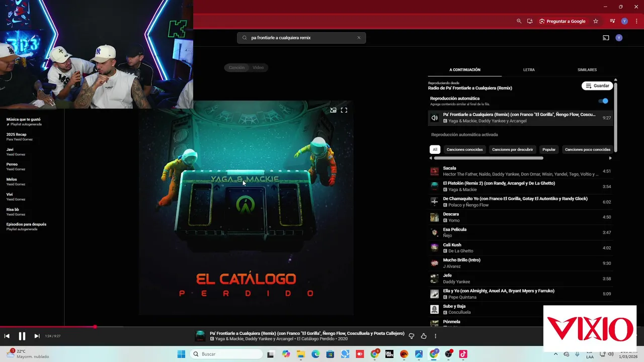The width and height of the screenshot is (644, 362).
Task: Click Preguntar a Google button
Action: point(562,21)
